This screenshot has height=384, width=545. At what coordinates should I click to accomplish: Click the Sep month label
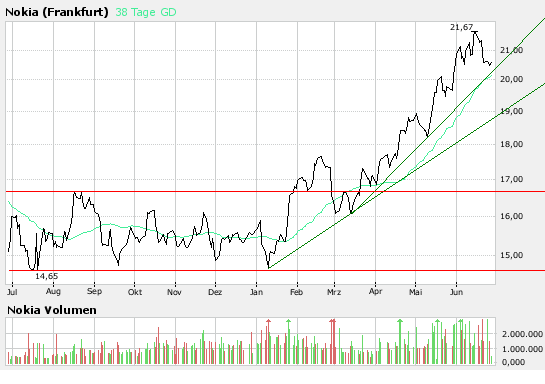point(94,291)
